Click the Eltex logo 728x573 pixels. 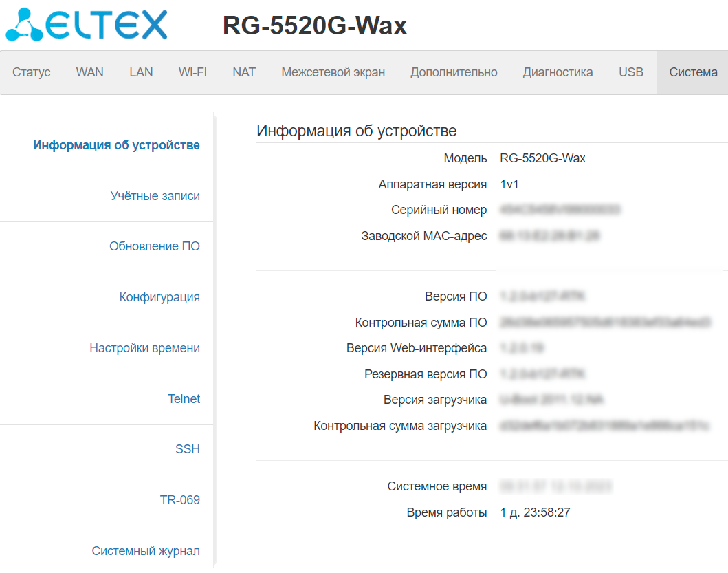tap(87, 25)
